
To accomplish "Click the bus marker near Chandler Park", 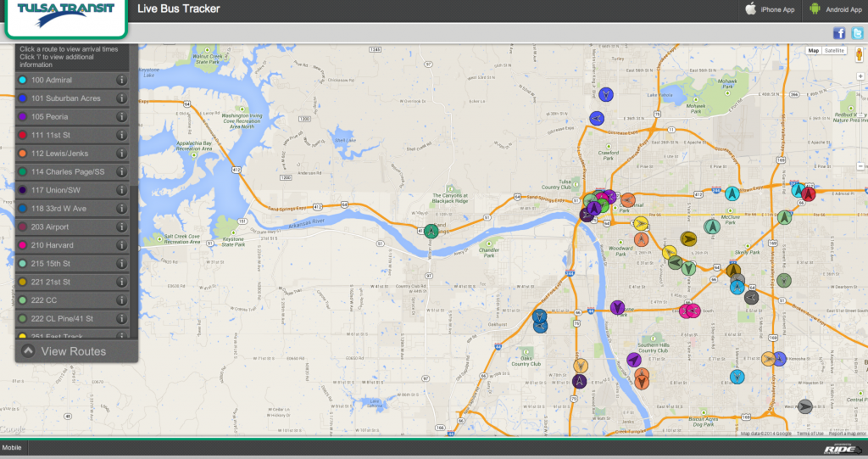I will pyautogui.click(x=431, y=230).
